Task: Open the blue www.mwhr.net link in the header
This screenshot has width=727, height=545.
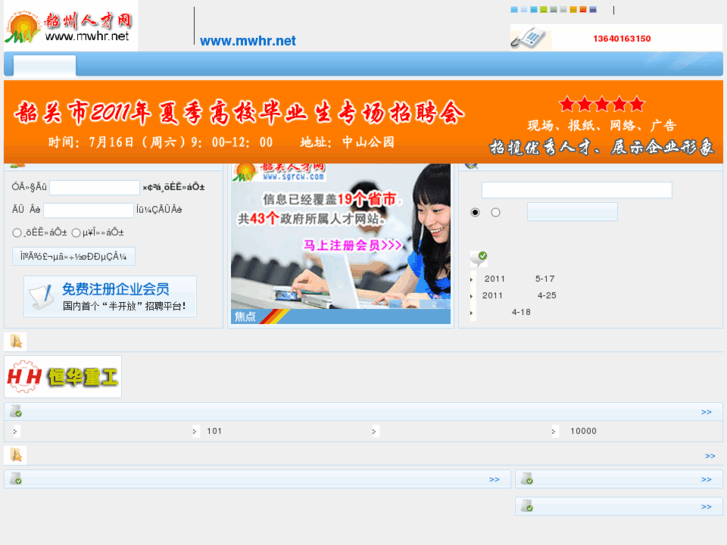Action: (248, 41)
